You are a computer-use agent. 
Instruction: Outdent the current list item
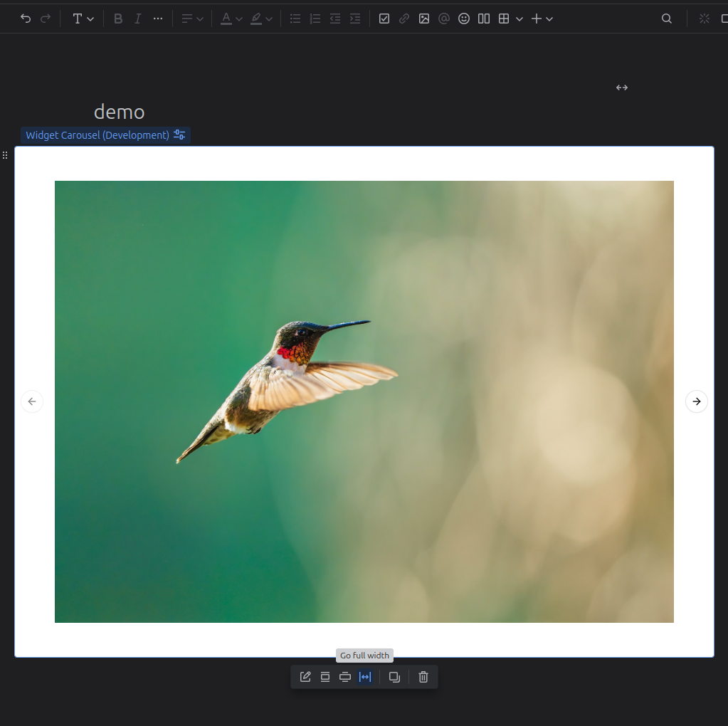(x=335, y=19)
